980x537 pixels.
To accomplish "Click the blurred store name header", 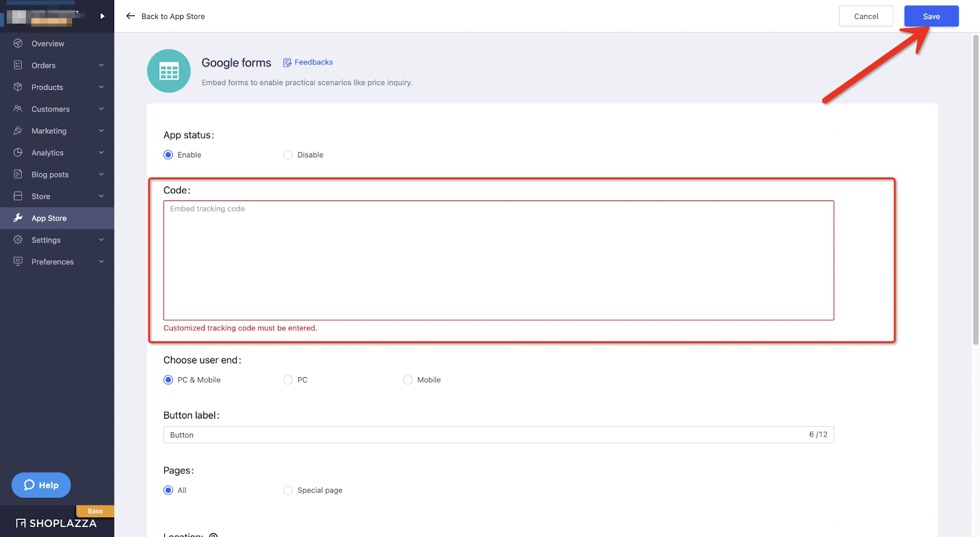I will click(x=43, y=17).
